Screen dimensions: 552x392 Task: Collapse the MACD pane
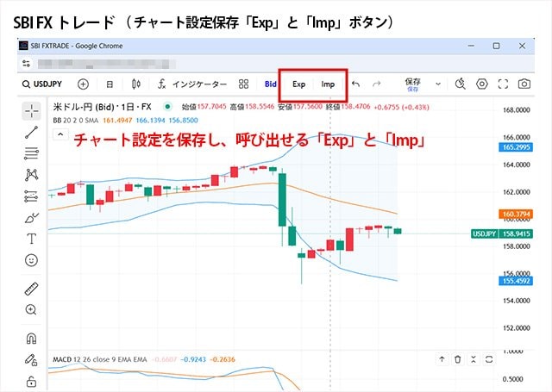click(474, 359)
